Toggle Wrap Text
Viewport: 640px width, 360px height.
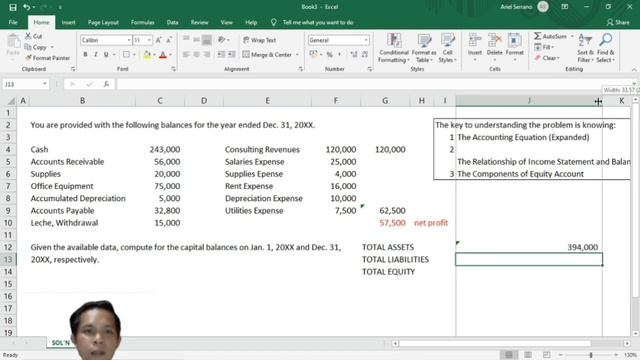pos(260,40)
